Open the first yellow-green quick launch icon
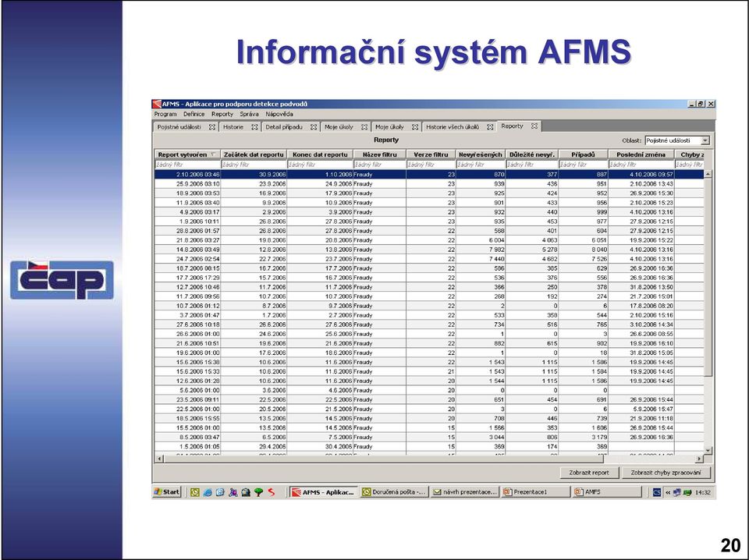The width and height of the screenshot is (749, 560). click(x=194, y=492)
